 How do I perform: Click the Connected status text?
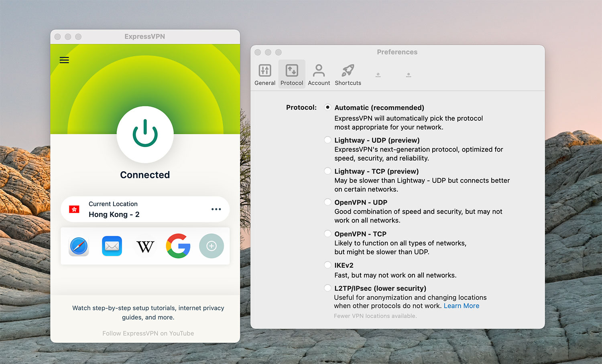coord(145,175)
